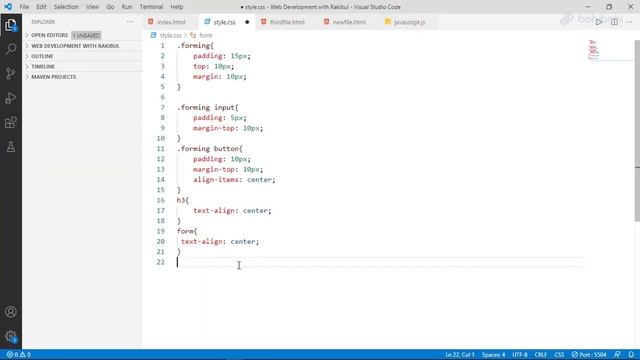Image resolution: width=640 pixels, height=360 pixels.
Task: Switch to the newfile.html tab
Action: click(349, 22)
